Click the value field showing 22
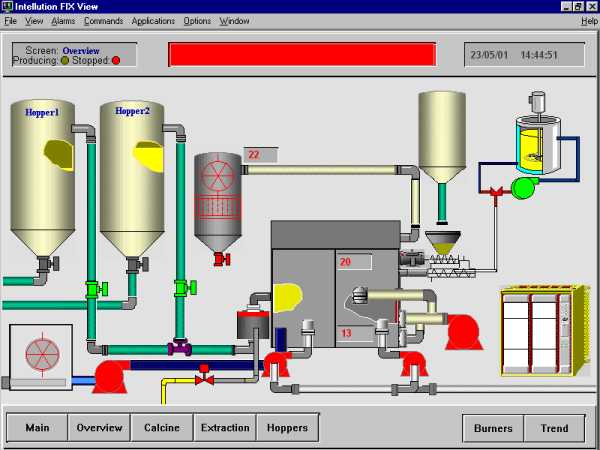 pyautogui.click(x=260, y=155)
